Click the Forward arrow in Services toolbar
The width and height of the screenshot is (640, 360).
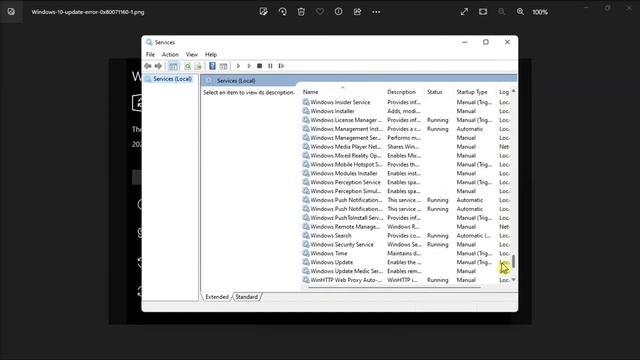[x=158, y=66]
